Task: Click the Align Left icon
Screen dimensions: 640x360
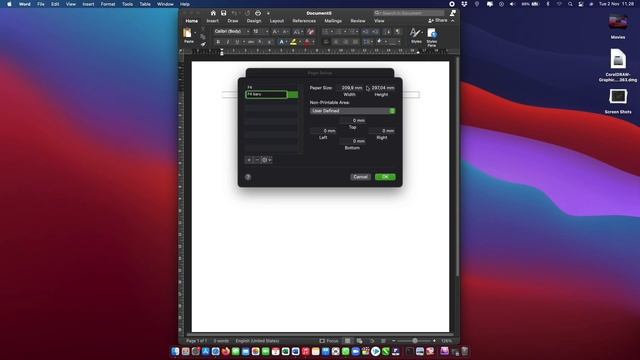Action: click(326, 42)
